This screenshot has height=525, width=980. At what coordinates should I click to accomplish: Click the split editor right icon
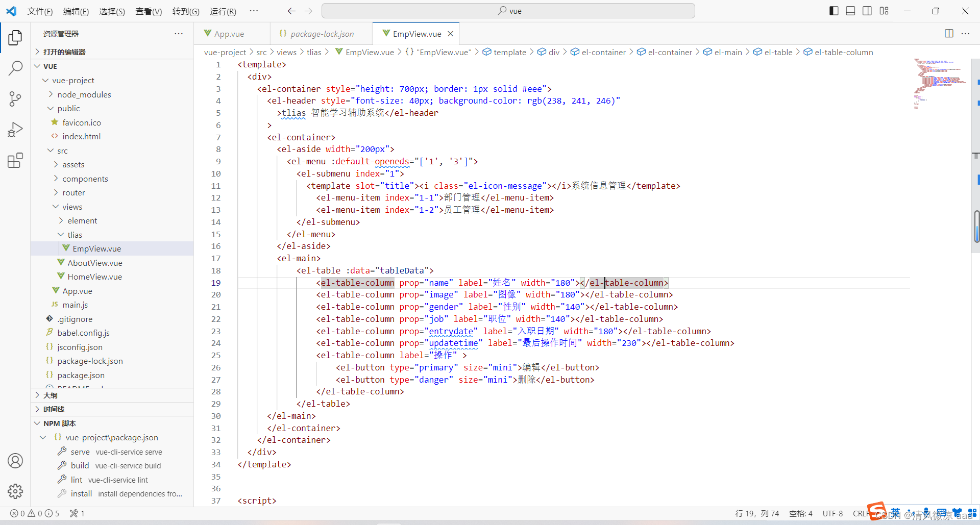(949, 33)
